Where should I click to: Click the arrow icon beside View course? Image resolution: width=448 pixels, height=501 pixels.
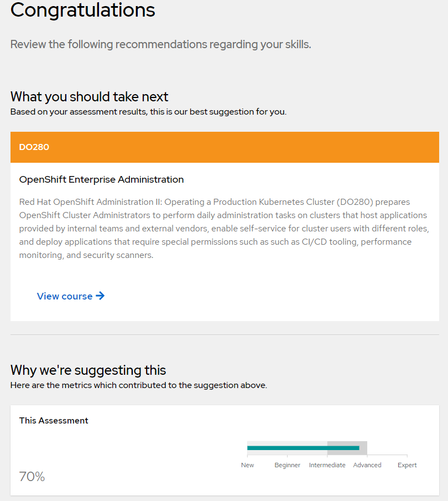(100, 296)
